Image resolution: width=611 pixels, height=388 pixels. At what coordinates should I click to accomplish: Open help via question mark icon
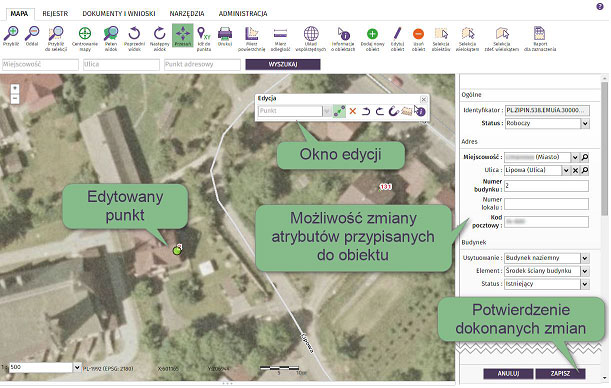coord(600,6)
